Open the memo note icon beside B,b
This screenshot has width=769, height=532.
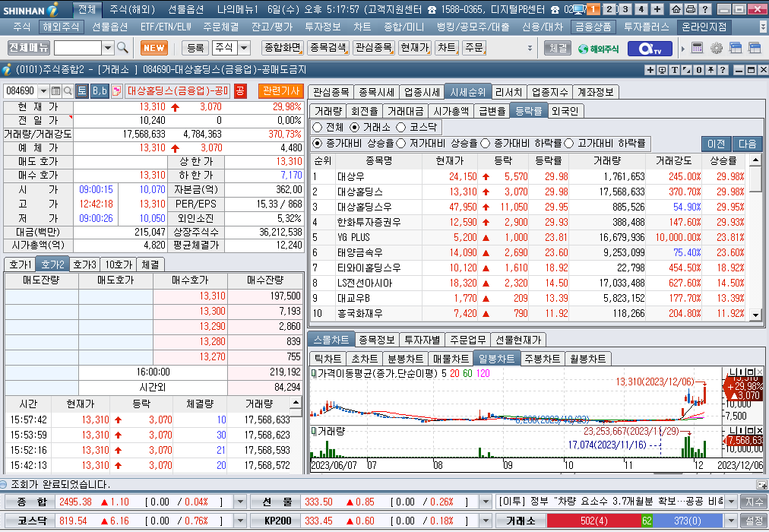pyautogui.click(x=116, y=90)
